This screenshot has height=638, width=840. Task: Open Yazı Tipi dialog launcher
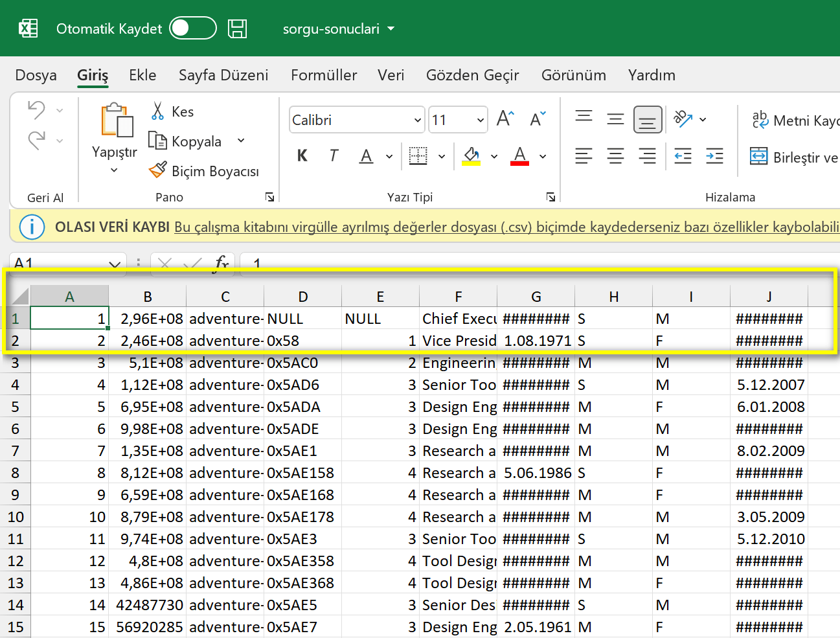click(x=551, y=197)
